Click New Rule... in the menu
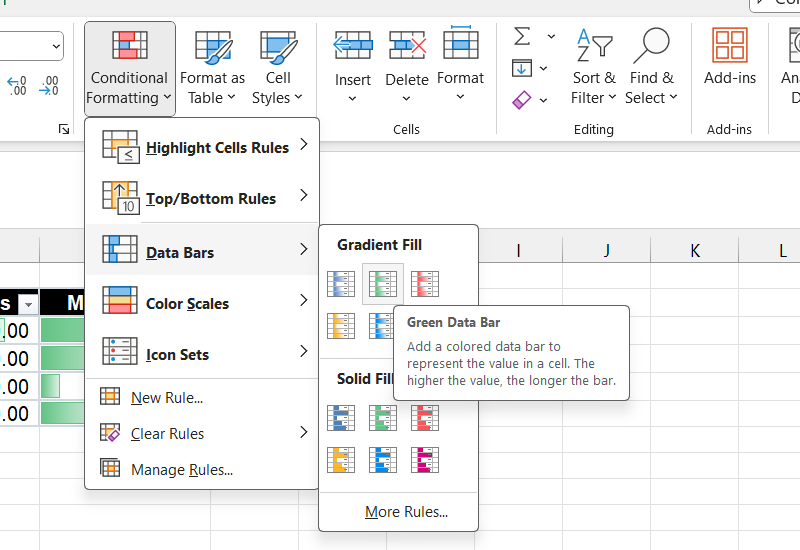This screenshot has height=550, width=800. pos(166,398)
